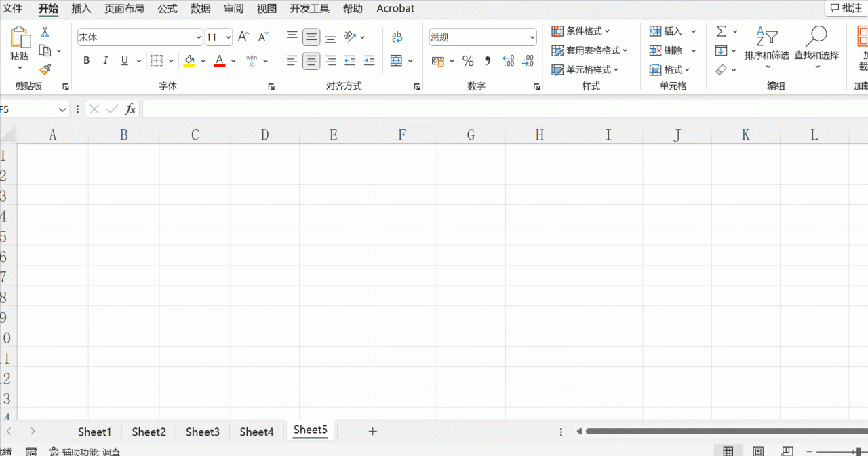
Task: Switch to Page Break Preview in status bar
Action: [x=787, y=451]
